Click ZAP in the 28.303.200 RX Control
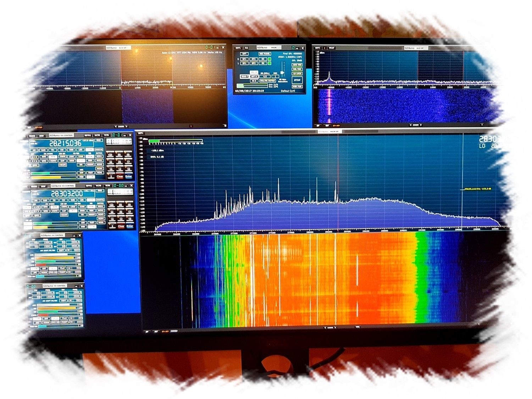532x399 pixels. pyautogui.click(x=64, y=211)
